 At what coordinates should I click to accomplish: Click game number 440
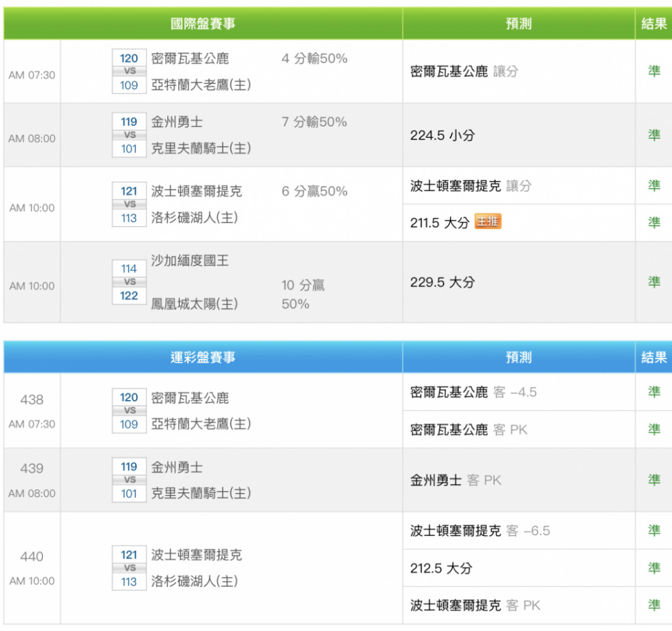pyautogui.click(x=32, y=557)
